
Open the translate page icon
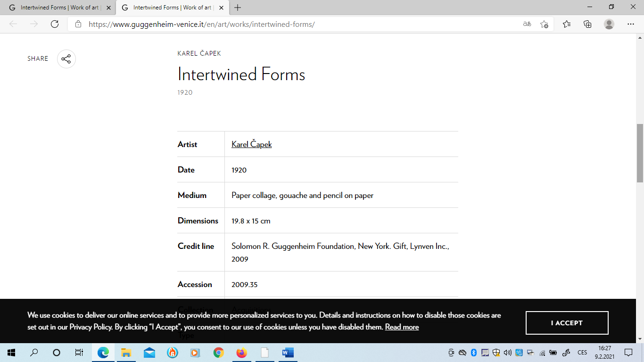[527, 24]
